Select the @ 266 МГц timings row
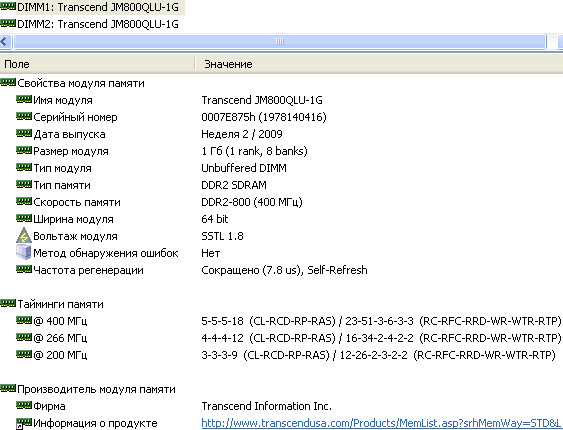Viewport: 563px width, 430px height. coord(282,338)
